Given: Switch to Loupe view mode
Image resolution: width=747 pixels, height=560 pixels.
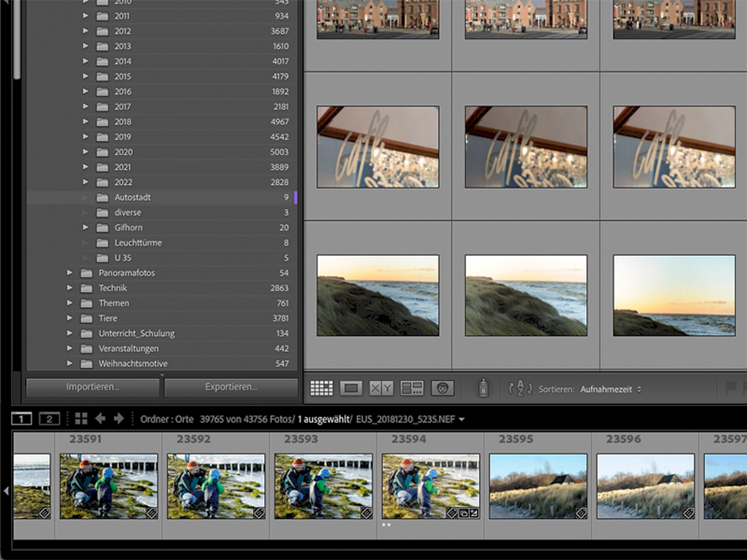Looking at the screenshot, I should coord(351,389).
